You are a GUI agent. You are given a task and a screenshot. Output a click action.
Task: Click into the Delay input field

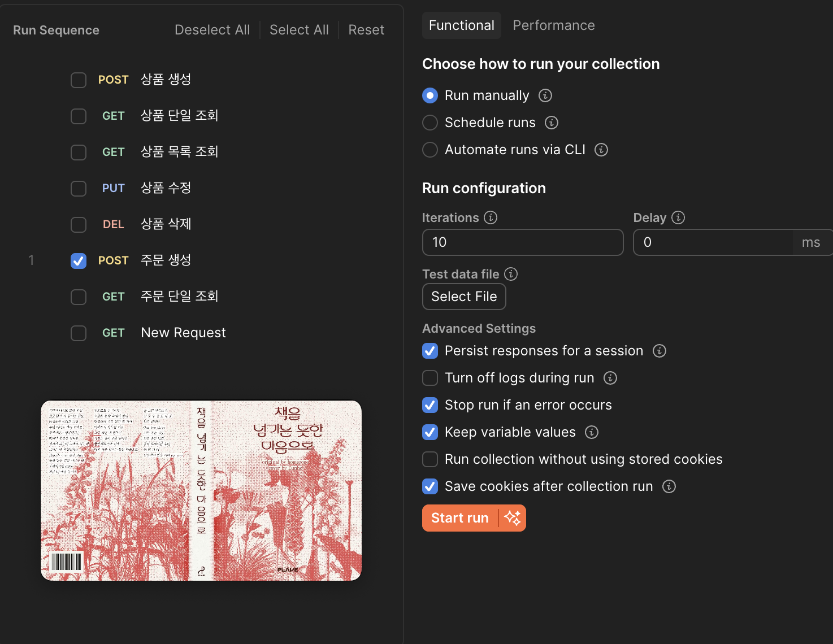click(x=713, y=242)
